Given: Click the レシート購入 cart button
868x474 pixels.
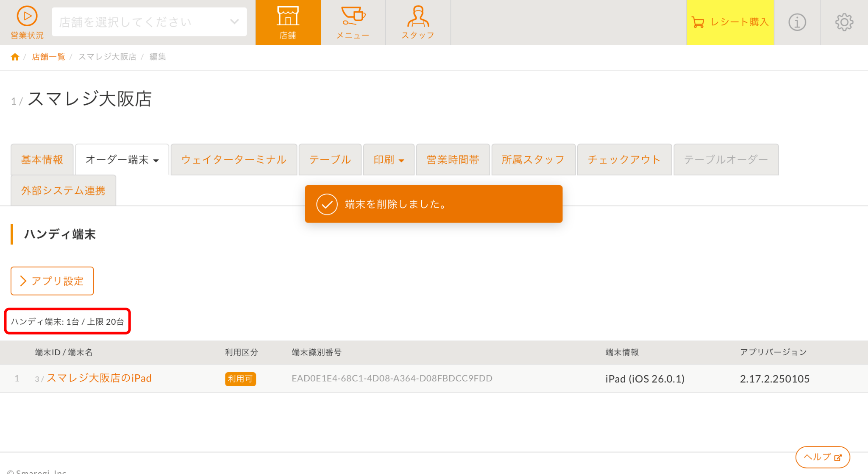Looking at the screenshot, I should (730, 22).
